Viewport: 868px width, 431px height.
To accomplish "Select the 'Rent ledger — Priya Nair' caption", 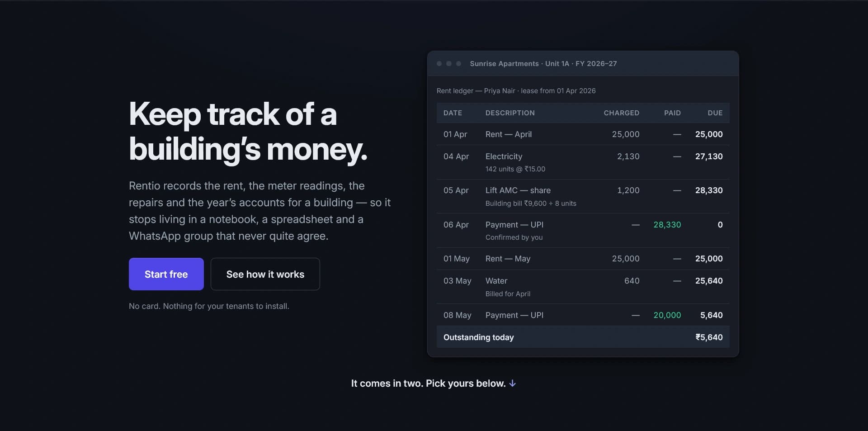I will pyautogui.click(x=516, y=91).
